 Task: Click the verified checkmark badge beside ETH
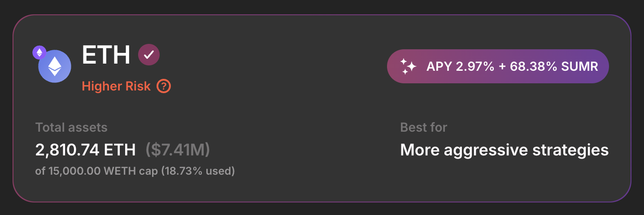(x=149, y=55)
